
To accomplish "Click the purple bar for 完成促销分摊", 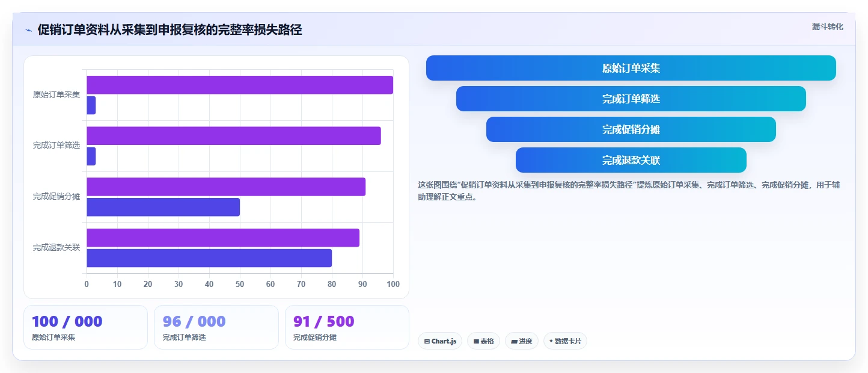I will (x=226, y=186).
